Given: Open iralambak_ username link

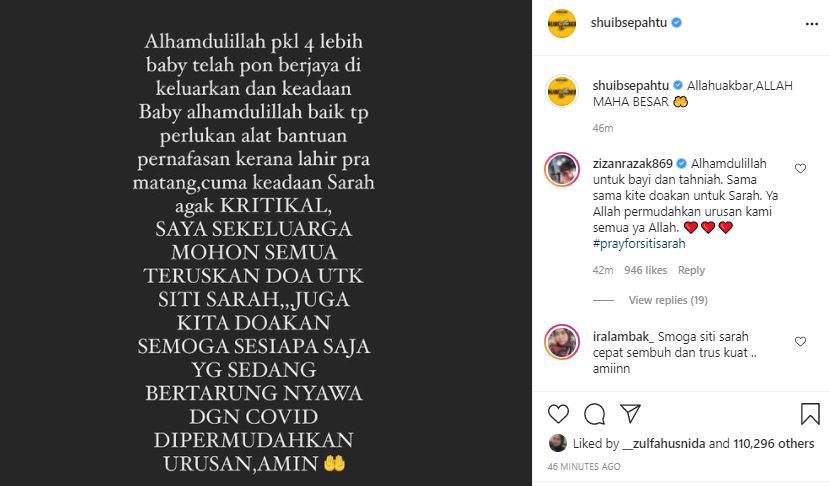Looking at the screenshot, I should (624, 337).
